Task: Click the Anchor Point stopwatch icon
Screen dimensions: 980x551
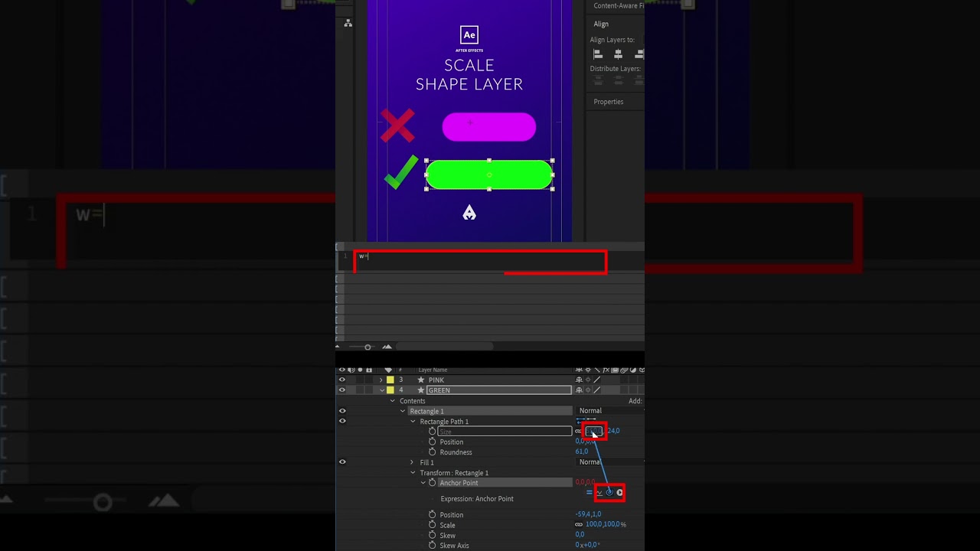Action: [x=432, y=483]
